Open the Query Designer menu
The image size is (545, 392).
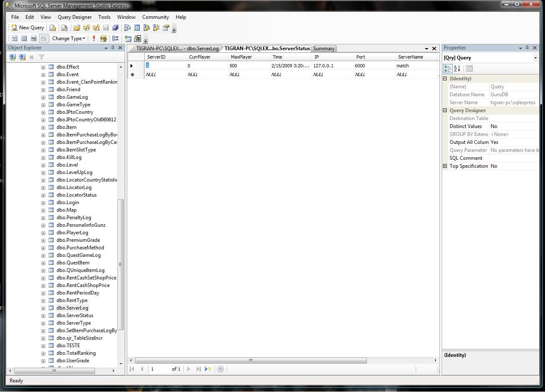coord(74,17)
